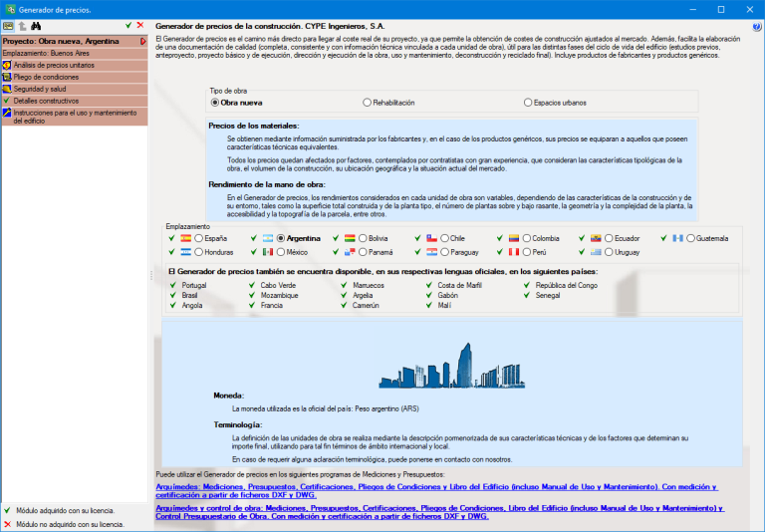Viewport: 765px width, 532px height.
Task: Click the Bolivia flag icon
Action: 350,238
